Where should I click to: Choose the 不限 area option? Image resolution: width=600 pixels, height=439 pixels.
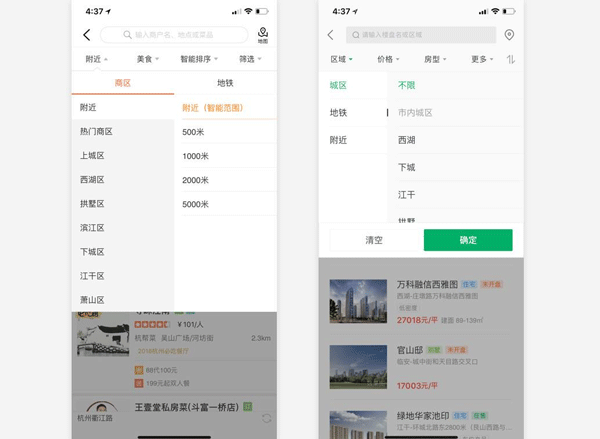(x=455, y=85)
